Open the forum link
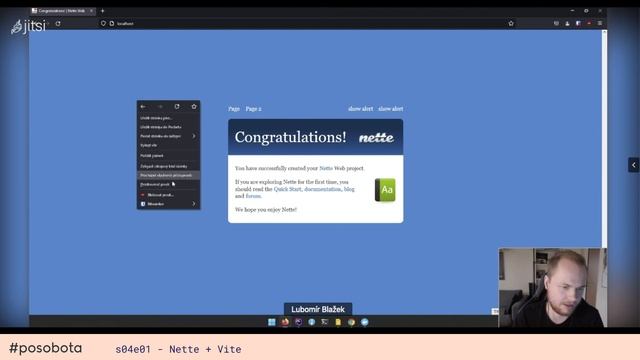 coord(253,196)
